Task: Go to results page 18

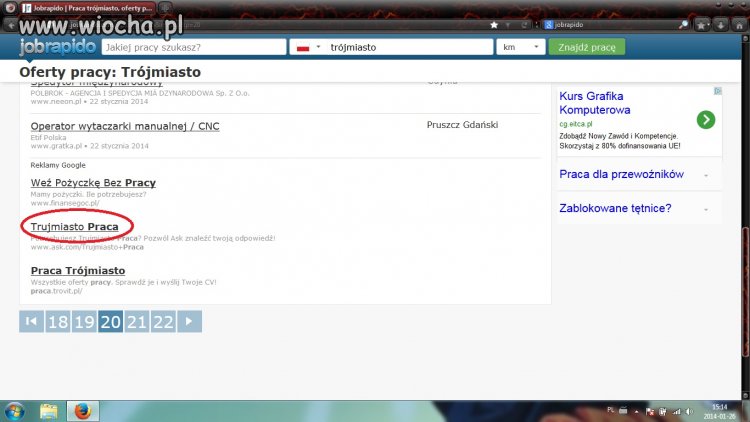Action: click(58, 322)
